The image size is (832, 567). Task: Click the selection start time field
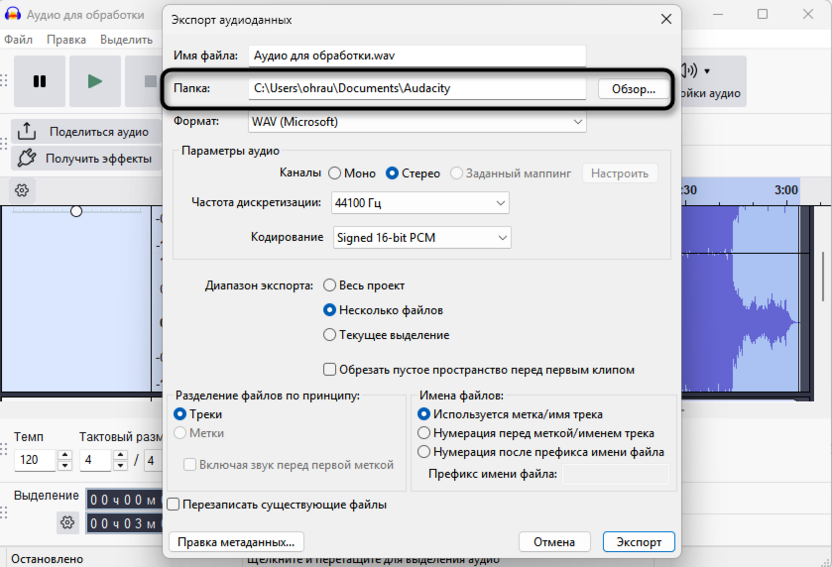(125, 500)
